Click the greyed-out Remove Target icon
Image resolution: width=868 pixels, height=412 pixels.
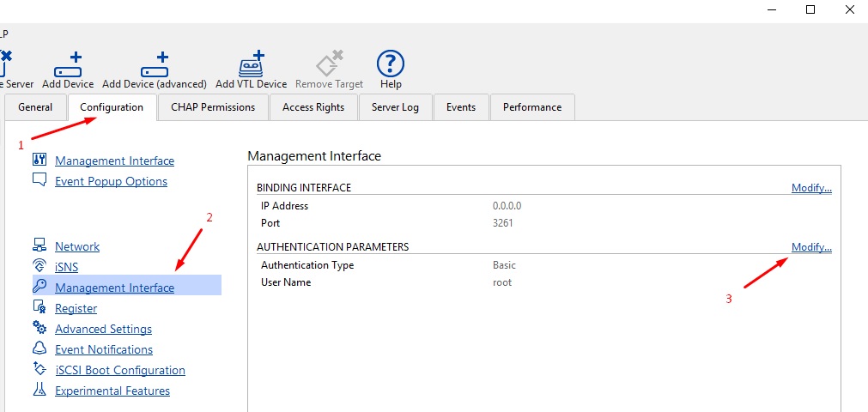330,64
